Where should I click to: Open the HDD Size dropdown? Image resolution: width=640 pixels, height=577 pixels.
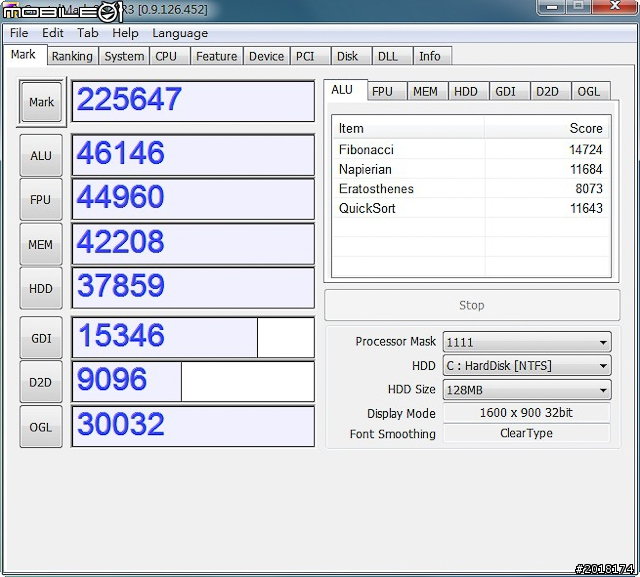pyautogui.click(x=526, y=390)
